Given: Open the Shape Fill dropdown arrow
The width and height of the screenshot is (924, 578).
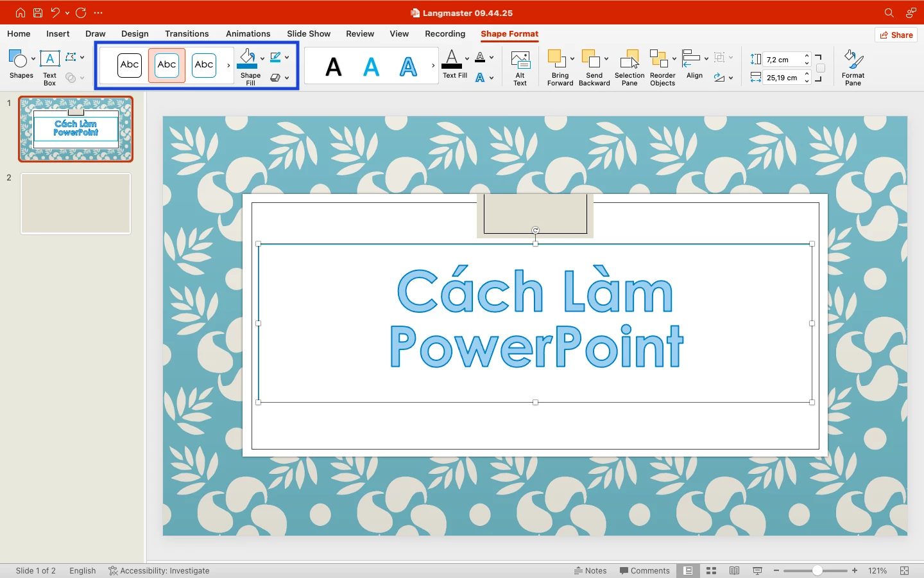Looking at the screenshot, I should [x=262, y=58].
